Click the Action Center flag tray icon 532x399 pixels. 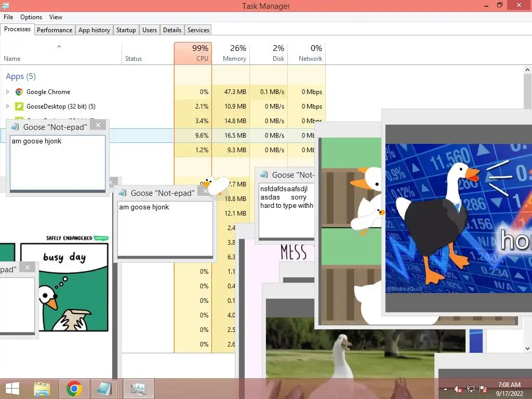[x=483, y=389]
